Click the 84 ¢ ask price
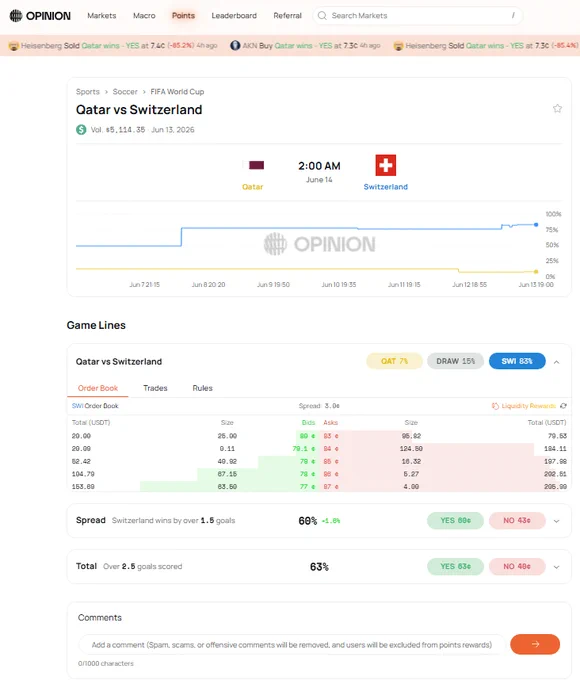 click(331, 449)
